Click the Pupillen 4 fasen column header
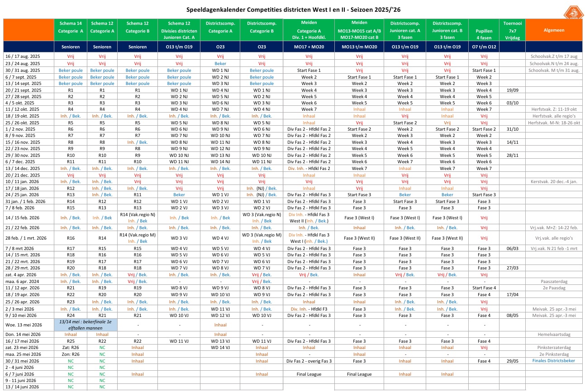Viewport: 585px width, 392px height. point(484,30)
